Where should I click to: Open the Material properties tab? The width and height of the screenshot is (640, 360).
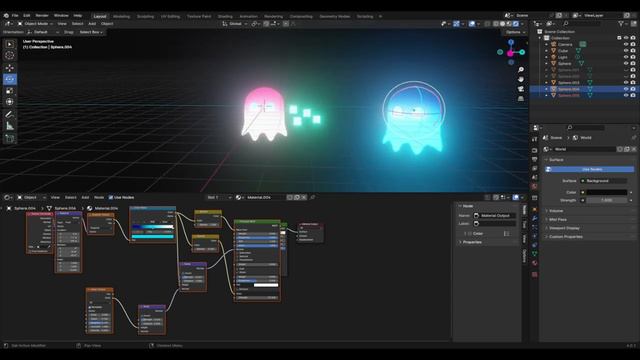tap(535, 263)
